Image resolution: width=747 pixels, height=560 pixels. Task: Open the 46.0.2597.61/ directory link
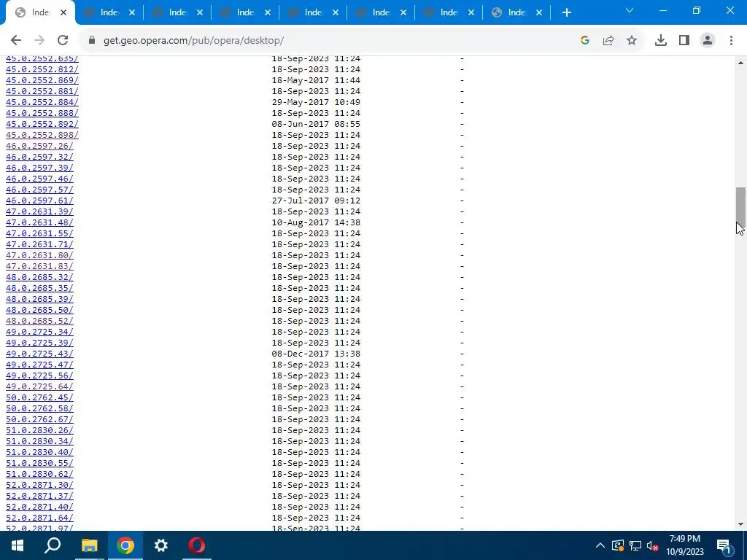point(39,201)
